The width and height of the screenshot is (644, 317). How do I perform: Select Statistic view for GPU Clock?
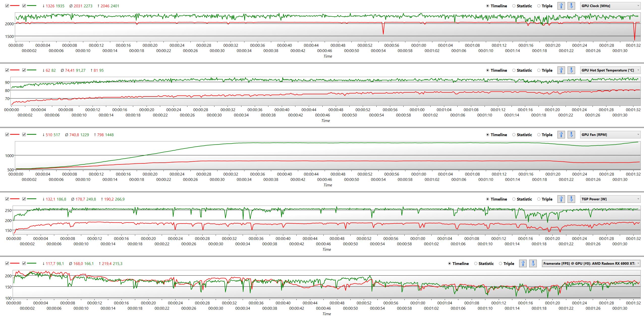514,6
